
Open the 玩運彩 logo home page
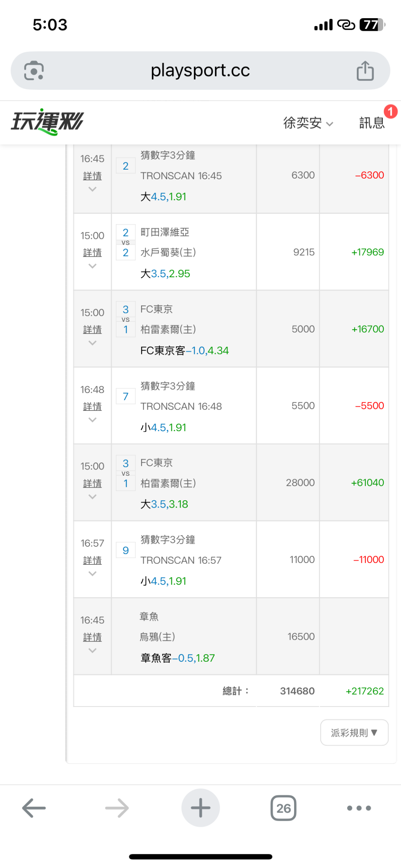point(48,122)
